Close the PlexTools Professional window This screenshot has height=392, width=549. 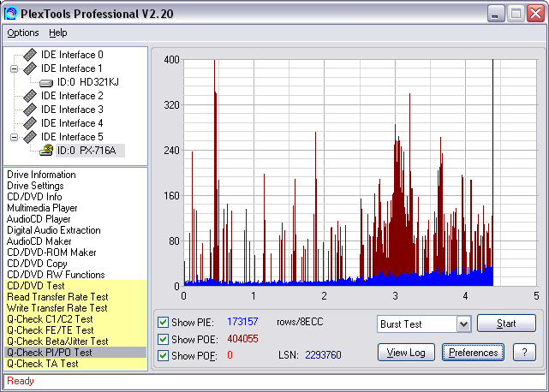[x=535, y=14]
